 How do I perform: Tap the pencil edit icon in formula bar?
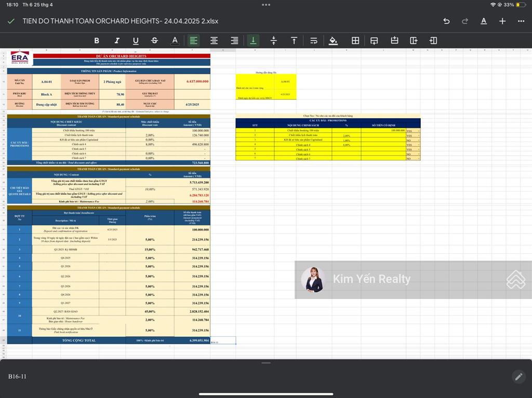tap(518, 377)
